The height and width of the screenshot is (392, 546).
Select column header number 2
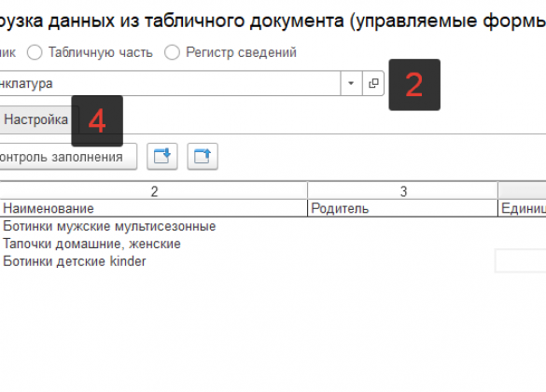click(x=154, y=191)
